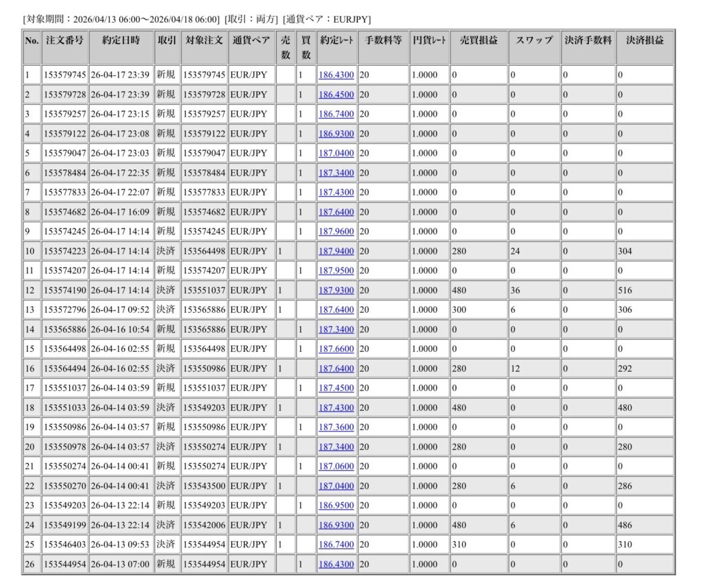Open the 186.9300 rate link for order 153579122

(x=336, y=133)
